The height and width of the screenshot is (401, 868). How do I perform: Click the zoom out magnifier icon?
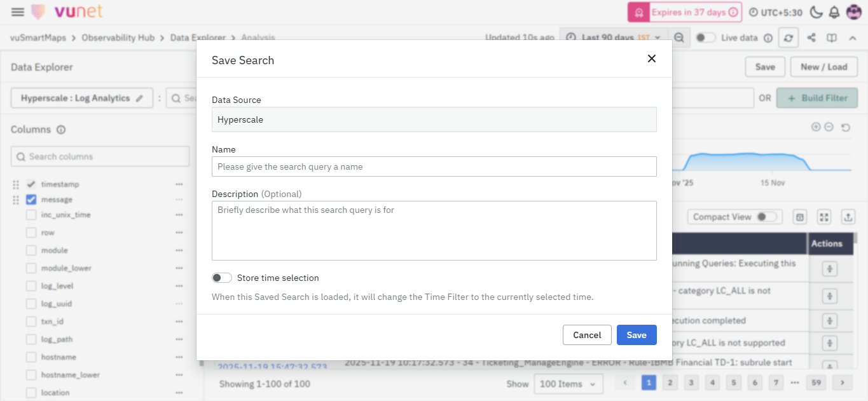(679, 38)
